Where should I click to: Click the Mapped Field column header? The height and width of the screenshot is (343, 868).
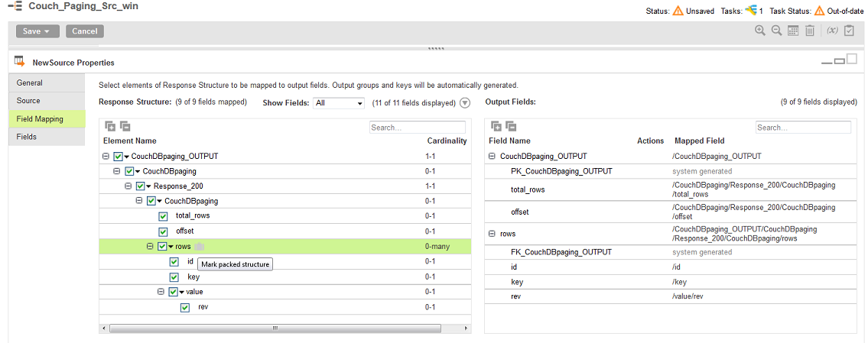click(x=699, y=141)
